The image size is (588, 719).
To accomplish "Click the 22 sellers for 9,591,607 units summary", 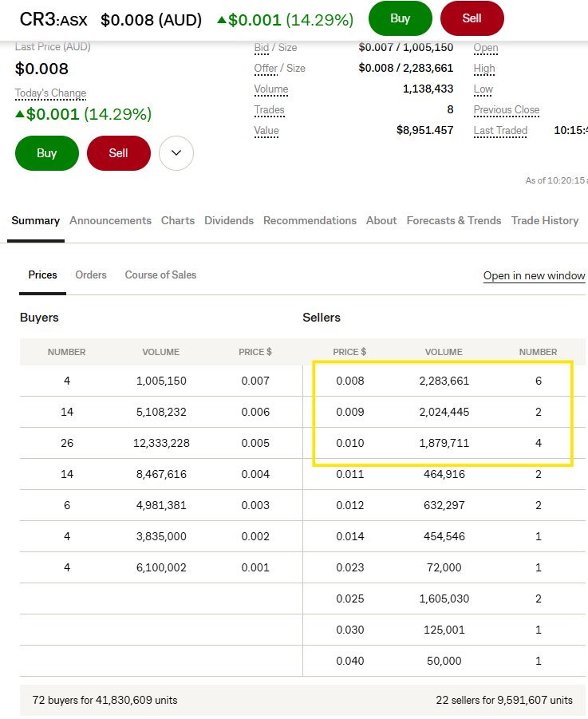I will click(x=504, y=700).
